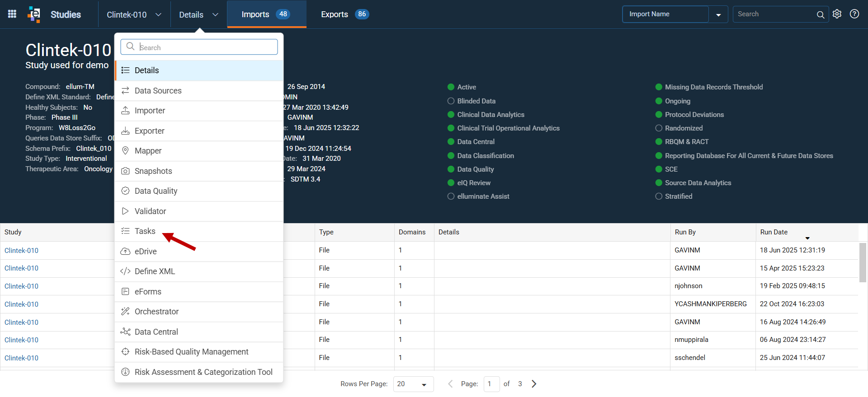Open the Import Name dropdown arrow
The width and height of the screenshot is (868, 397).
pyautogui.click(x=718, y=14)
